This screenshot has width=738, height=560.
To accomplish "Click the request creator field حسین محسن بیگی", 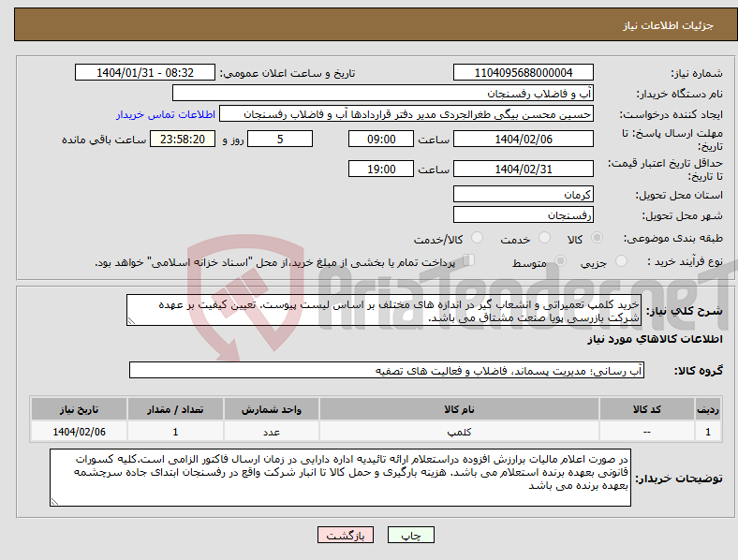I will pos(406,114).
